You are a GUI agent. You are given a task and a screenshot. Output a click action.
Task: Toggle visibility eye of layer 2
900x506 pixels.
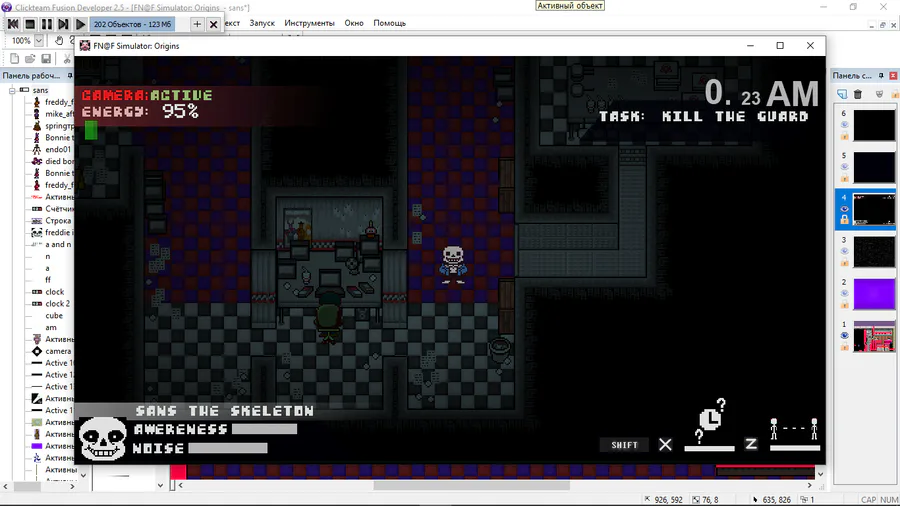(844, 293)
